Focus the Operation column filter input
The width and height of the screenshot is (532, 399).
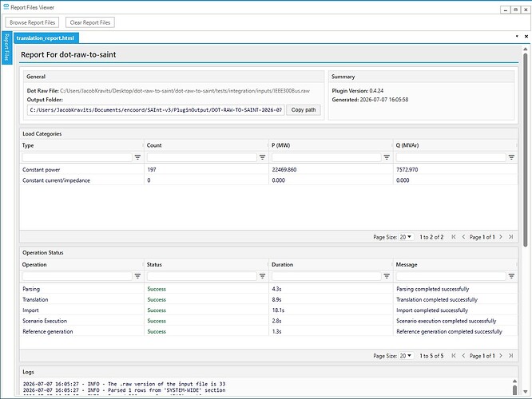77,276
